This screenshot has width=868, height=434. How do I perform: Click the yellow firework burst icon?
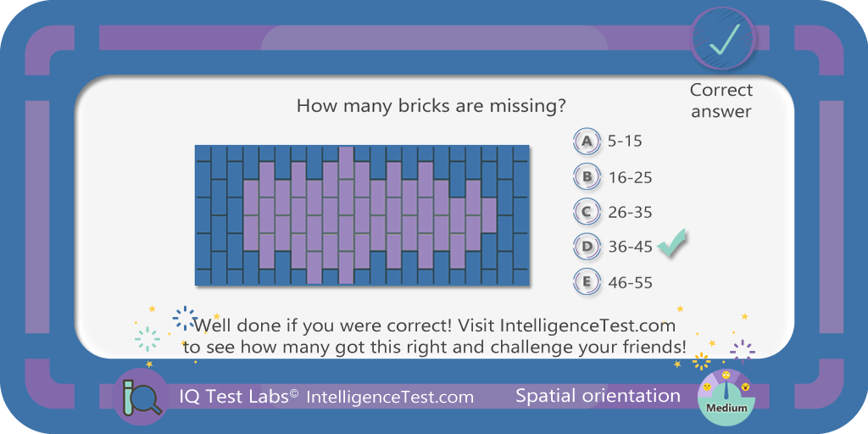[701, 361]
